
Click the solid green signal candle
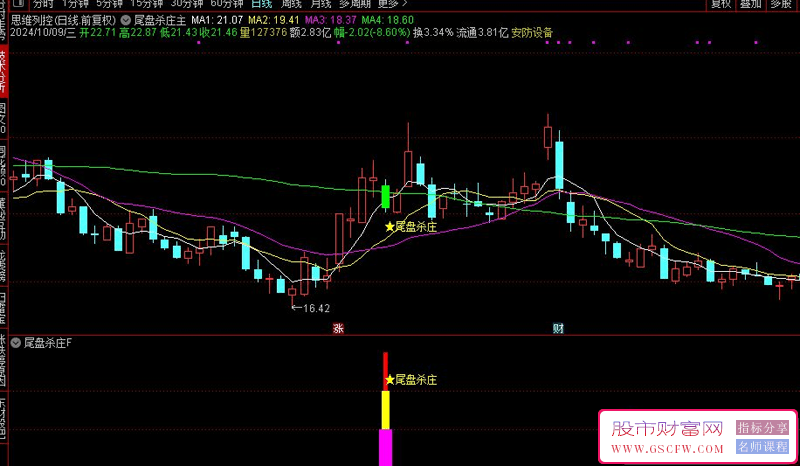coord(386,197)
